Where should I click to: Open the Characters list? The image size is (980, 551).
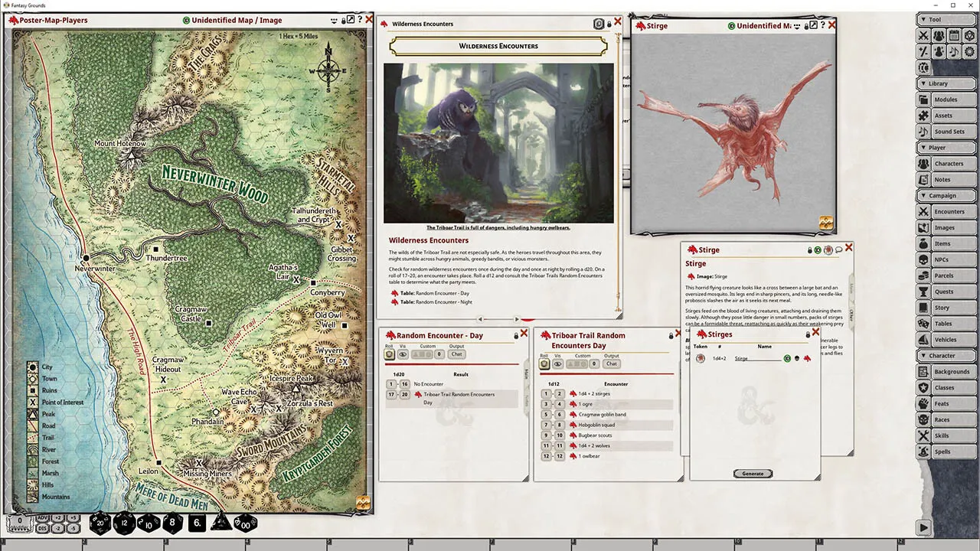[x=953, y=164]
